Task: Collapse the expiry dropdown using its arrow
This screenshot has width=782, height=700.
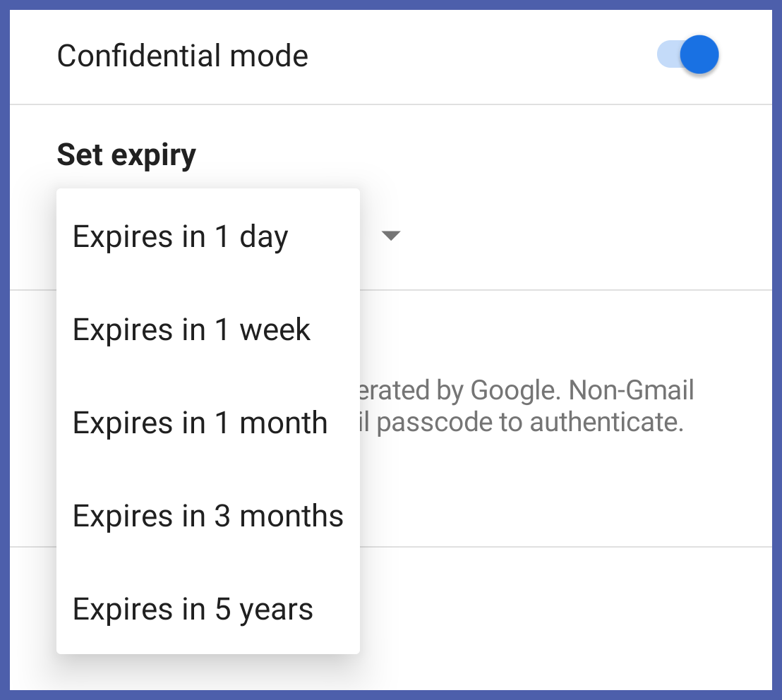Action: pos(390,236)
